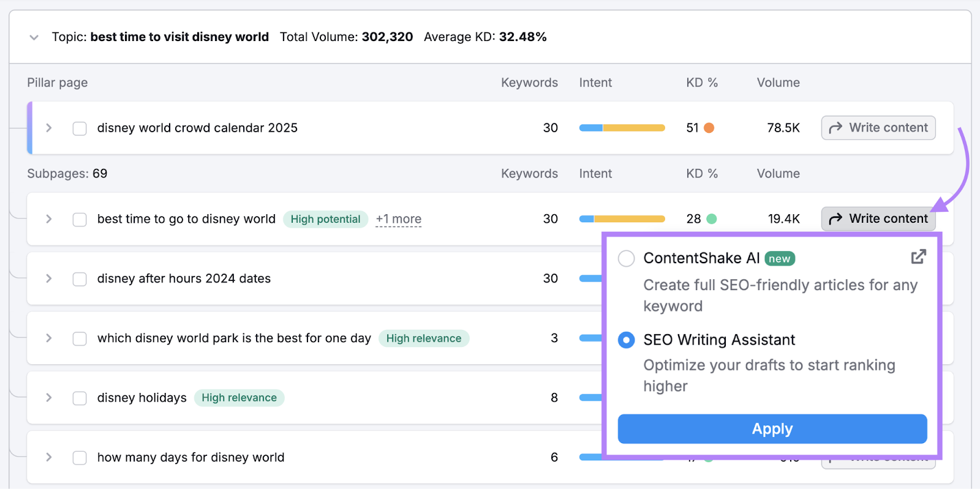Click best time to go to disney world text
Viewport: 980px width, 489px height.
tap(186, 219)
